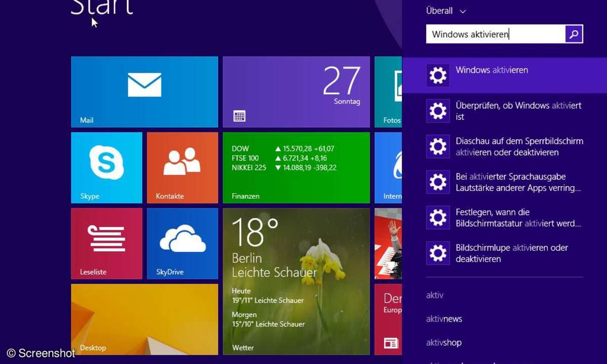607x364 pixels.
Task: Open the Fotos tile
Action: [388, 92]
